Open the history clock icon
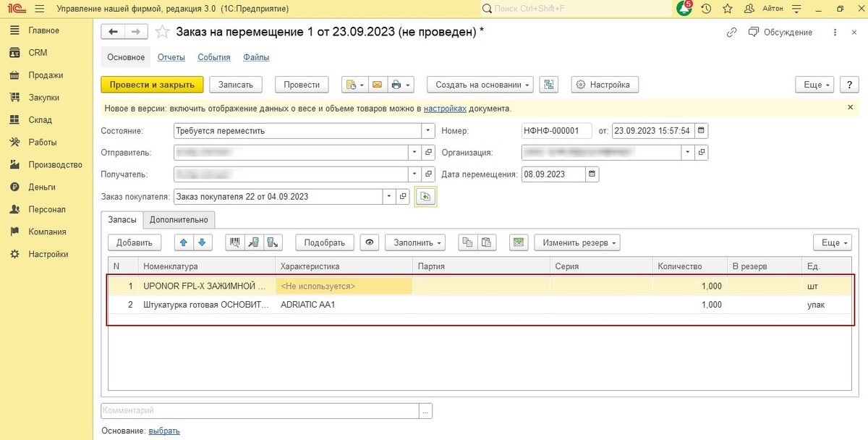The width and height of the screenshot is (868, 440). [x=706, y=9]
